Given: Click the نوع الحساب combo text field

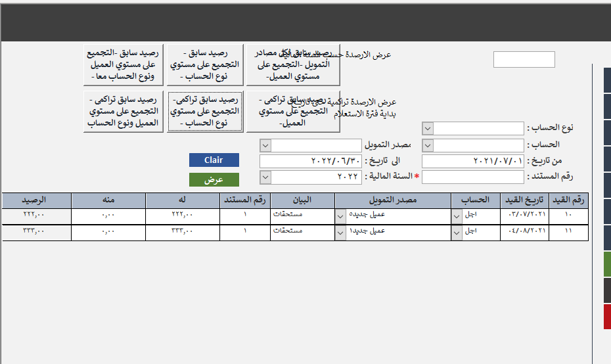Looking at the screenshot, I should 478,128.
